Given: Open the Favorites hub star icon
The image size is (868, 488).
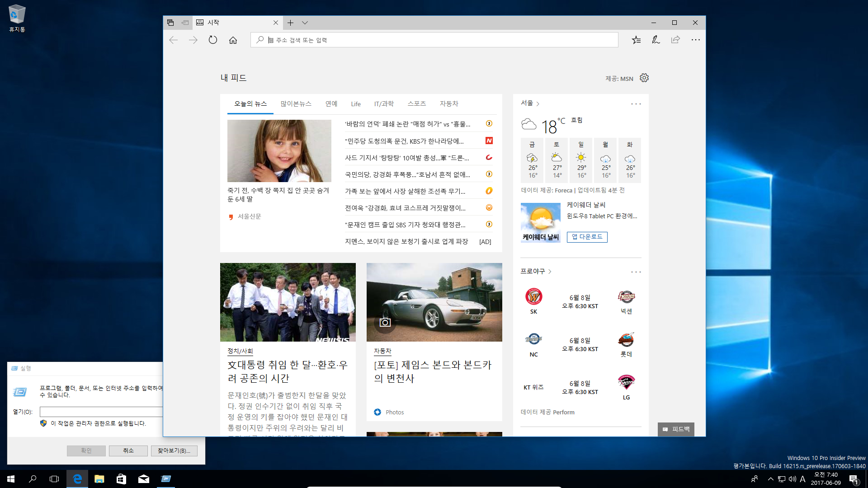Looking at the screenshot, I should coord(636,40).
